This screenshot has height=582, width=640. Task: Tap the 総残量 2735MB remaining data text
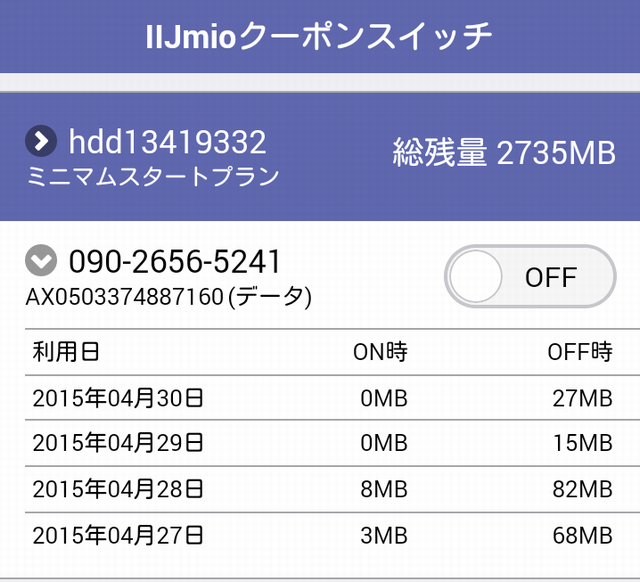coord(504,152)
